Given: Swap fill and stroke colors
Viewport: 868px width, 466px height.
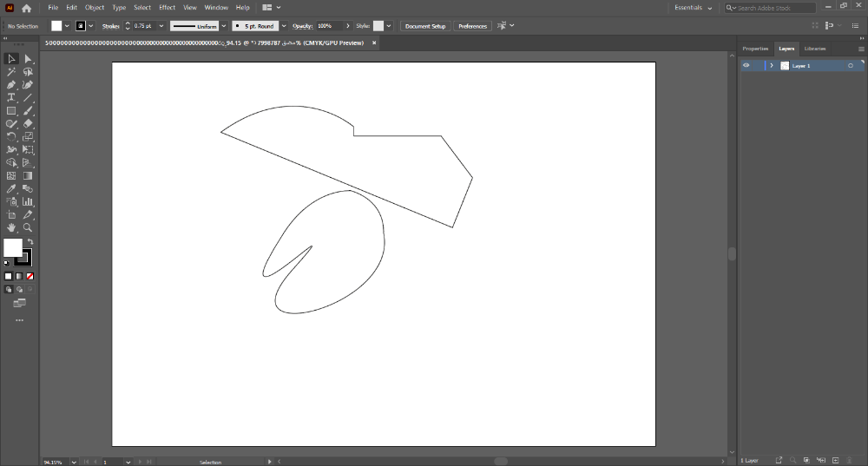Looking at the screenshot, I should pyautogui.click(x=30, y=242).
